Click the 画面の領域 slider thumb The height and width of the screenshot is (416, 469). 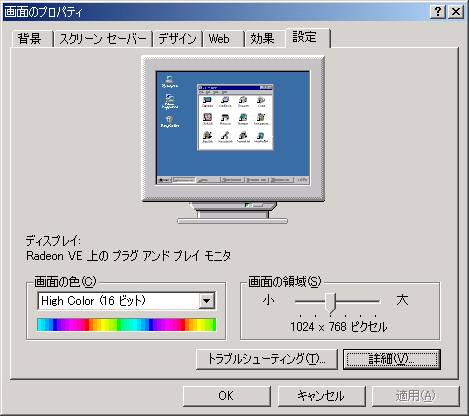pyautogui.click(x=331, y=302)
